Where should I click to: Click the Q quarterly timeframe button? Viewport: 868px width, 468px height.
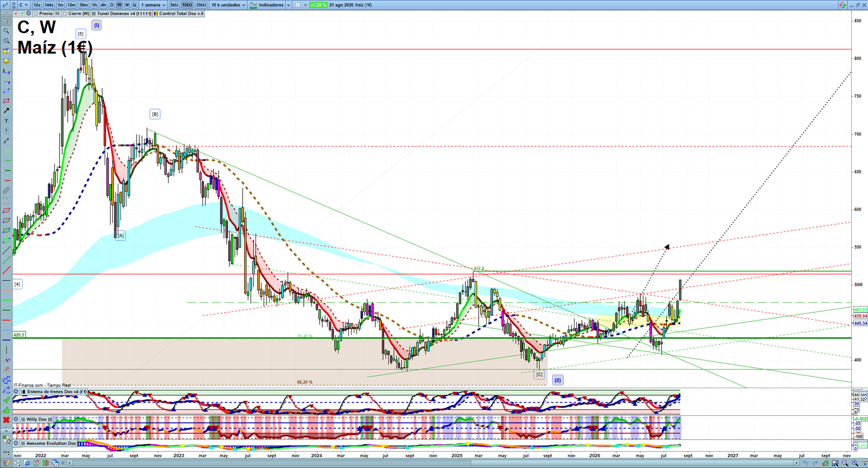pyautogui.click(x=134, y=5)
